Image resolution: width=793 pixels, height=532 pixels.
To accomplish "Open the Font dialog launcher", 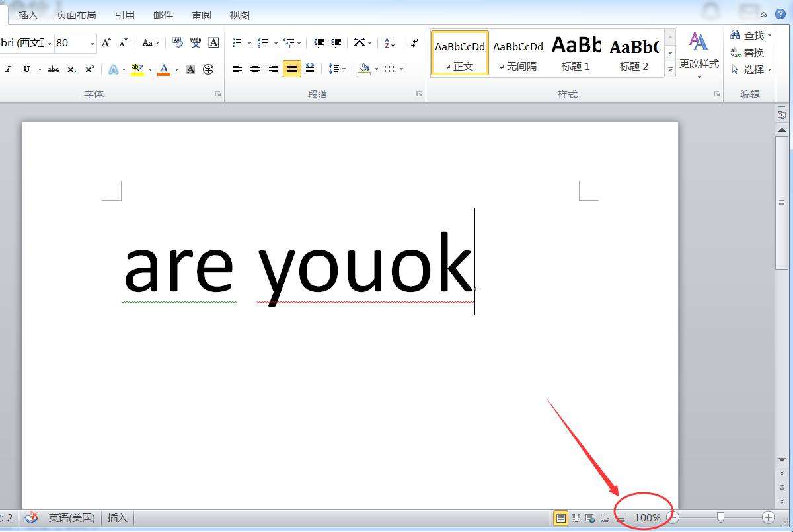I will (x=217, y=95).
